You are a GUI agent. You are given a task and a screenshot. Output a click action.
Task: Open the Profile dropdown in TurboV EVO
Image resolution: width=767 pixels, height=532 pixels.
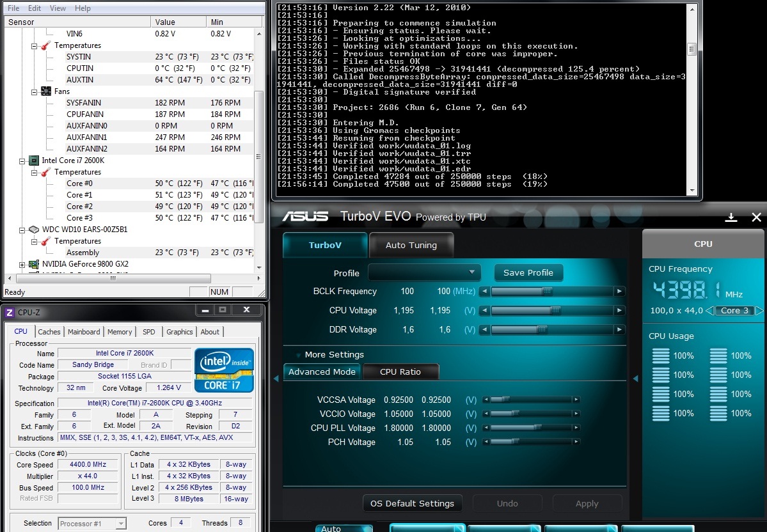coord(424,272)
